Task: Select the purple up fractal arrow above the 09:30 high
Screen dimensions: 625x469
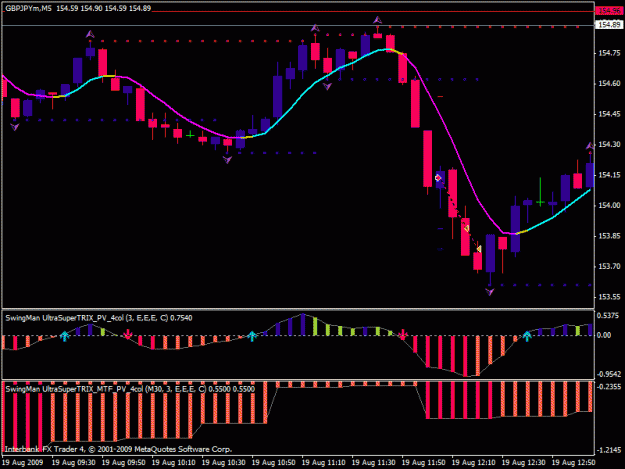Action: point(90,35)
